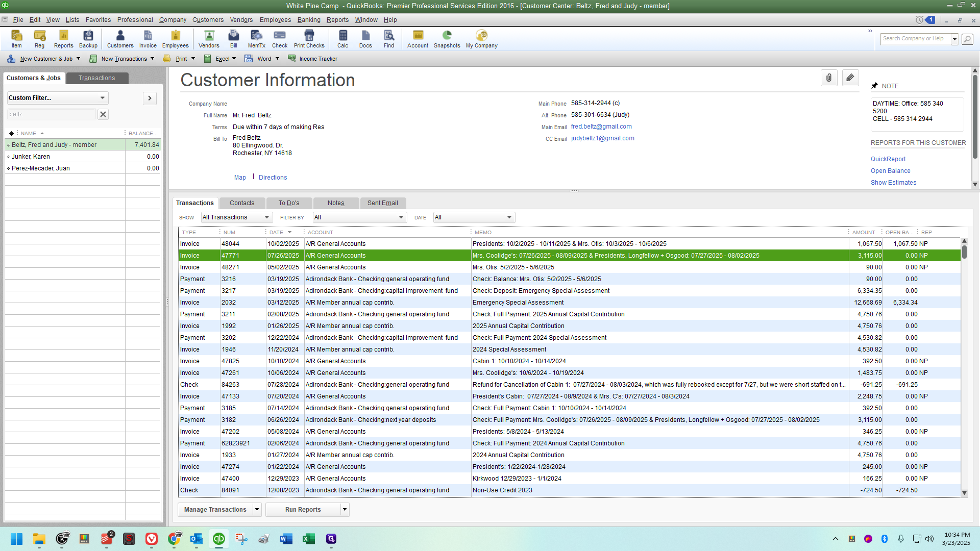
Task: Open the My Company icon
Action: [x=482, y=39]
